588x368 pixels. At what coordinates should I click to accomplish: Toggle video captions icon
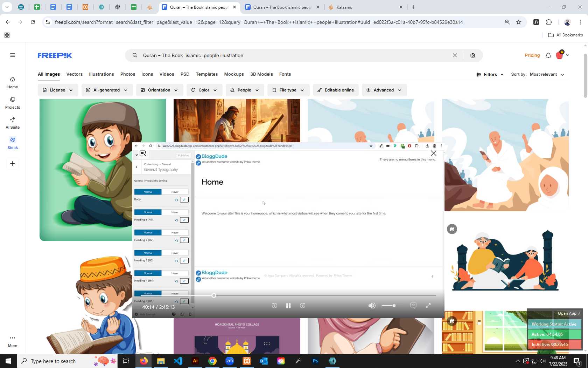(413, 306)
